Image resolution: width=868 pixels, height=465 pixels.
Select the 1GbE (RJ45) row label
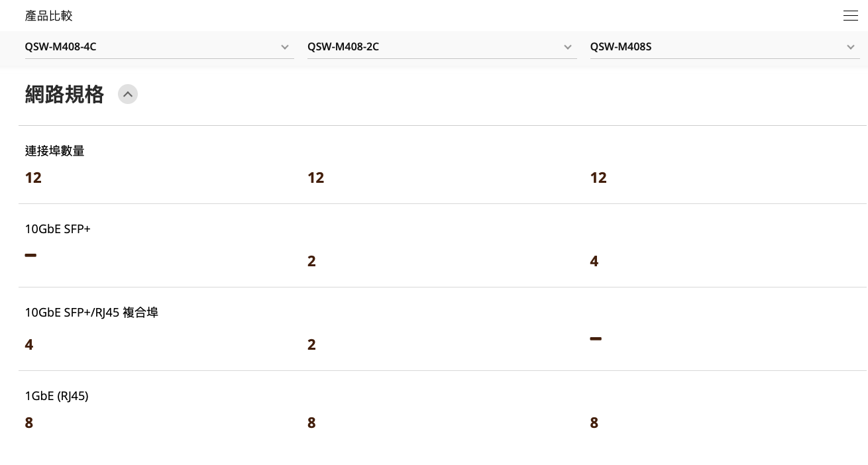point(56,396)
